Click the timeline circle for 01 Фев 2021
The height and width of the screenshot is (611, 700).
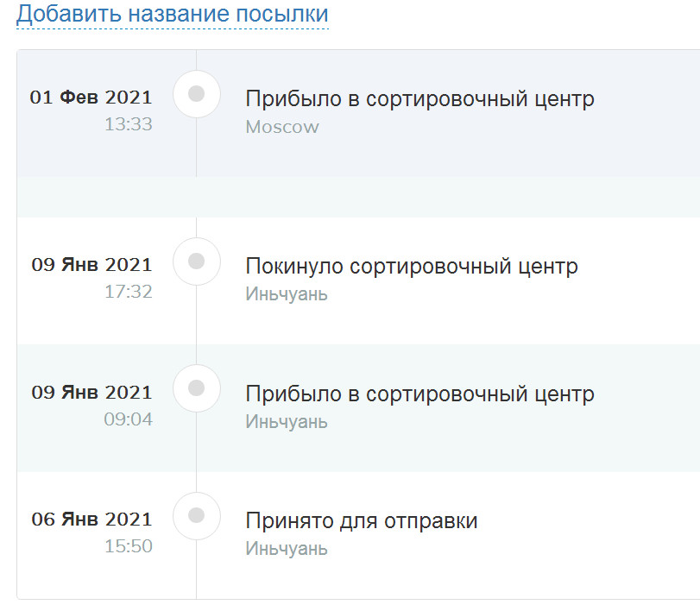click(x=196, y=94)
